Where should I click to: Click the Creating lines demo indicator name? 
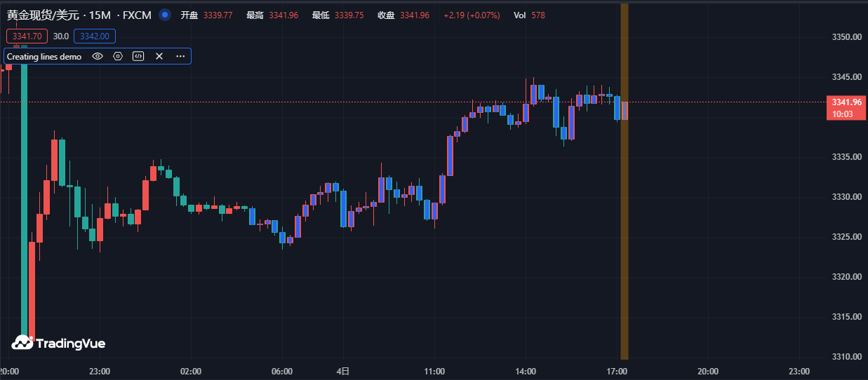(x=44, y=57)
